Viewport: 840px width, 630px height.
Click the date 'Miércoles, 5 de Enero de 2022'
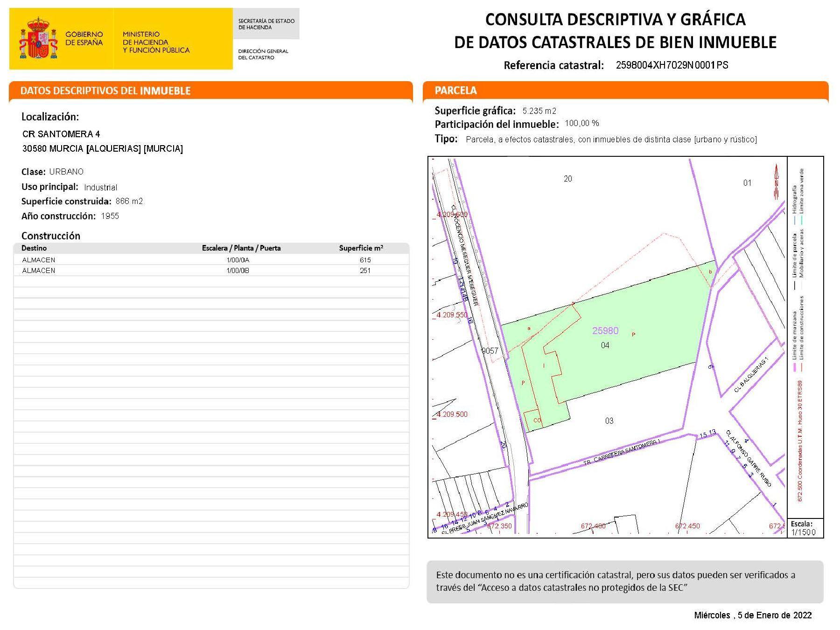753,615
